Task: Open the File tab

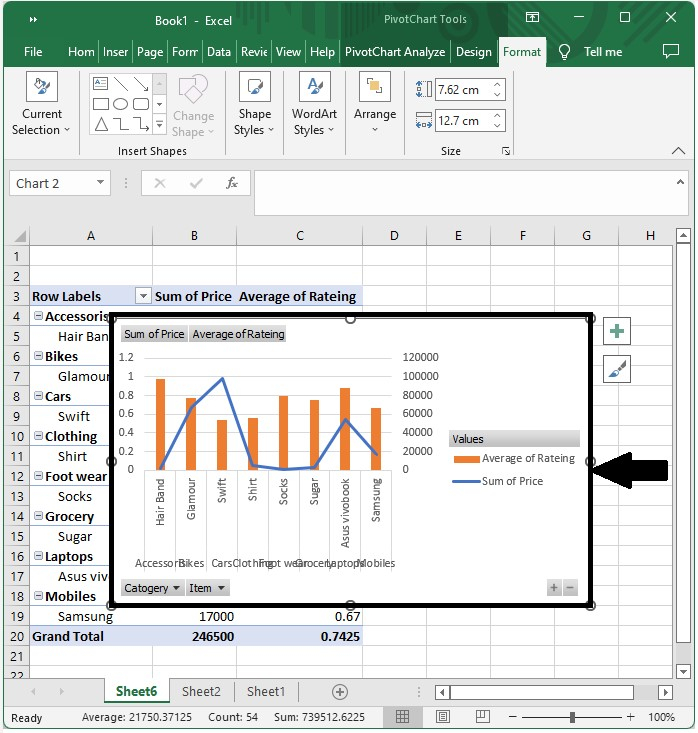Action: tap(33, 52)
